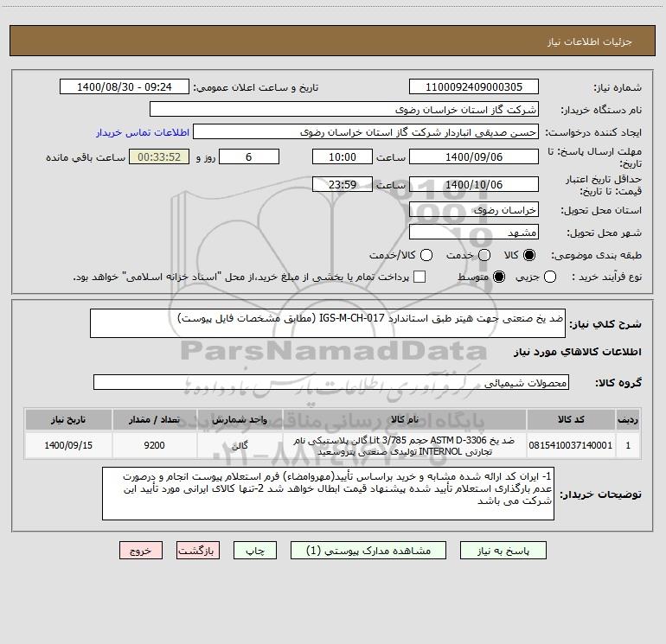Viewport: 666px width, 644px height.
Task: Choose the جزیی purchase type radio
Action: (x=549, y=277)
